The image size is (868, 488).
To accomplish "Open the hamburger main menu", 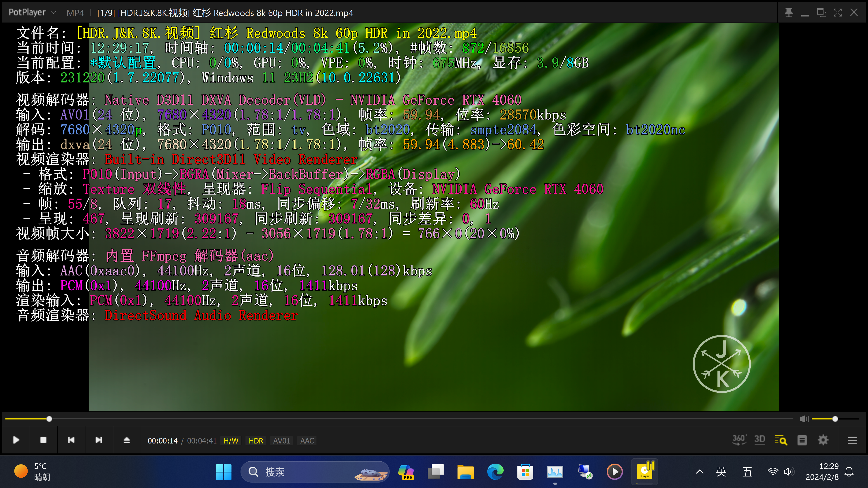I will click(x=852, y=440).
